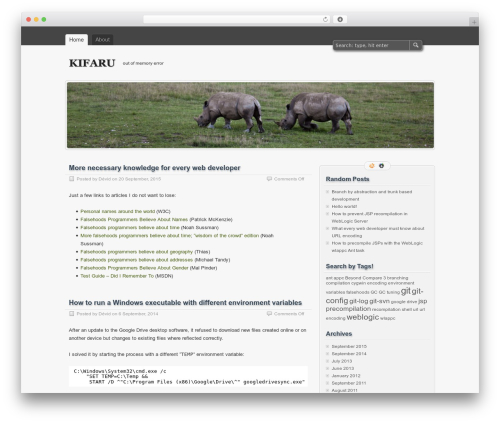The height and width of the screenshot is (423, 500).
Task: Select the 'falsehoods' tag
Action: (x=358, y=292)
